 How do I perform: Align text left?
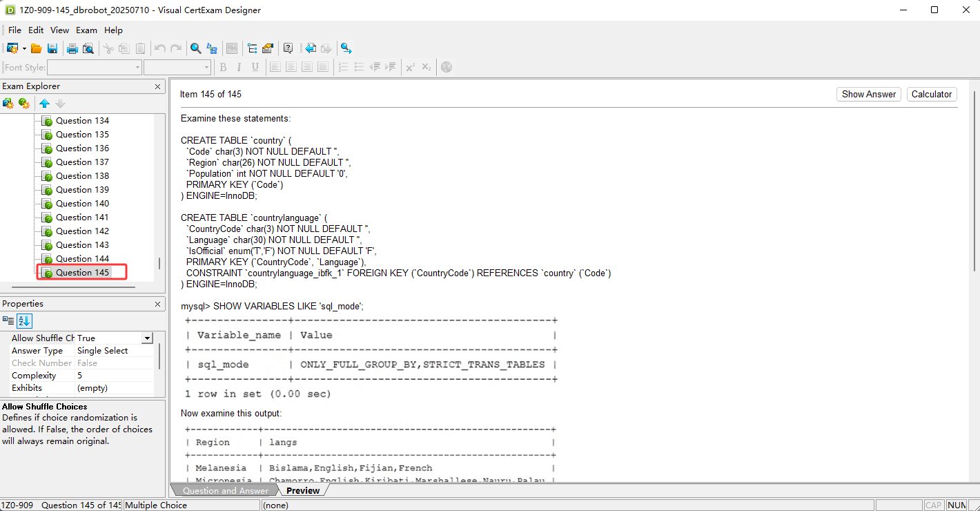(x=275, y=67)
